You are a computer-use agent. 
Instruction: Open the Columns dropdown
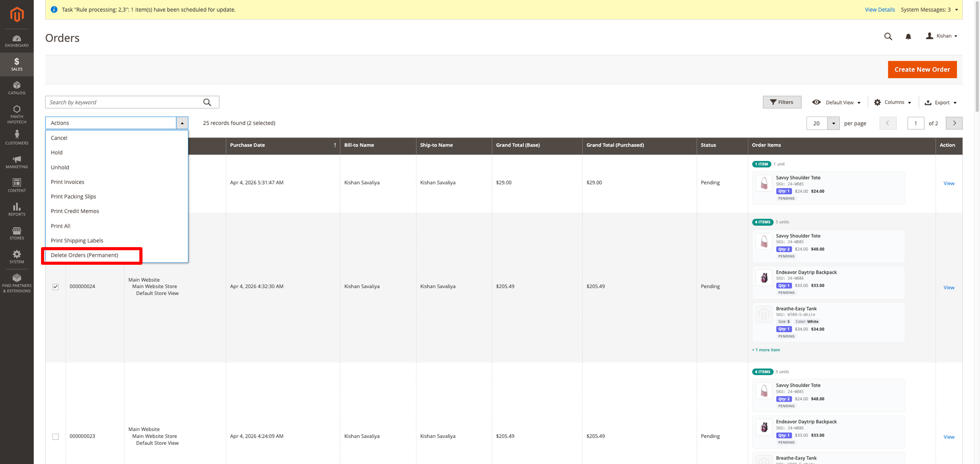pos(893,103)
